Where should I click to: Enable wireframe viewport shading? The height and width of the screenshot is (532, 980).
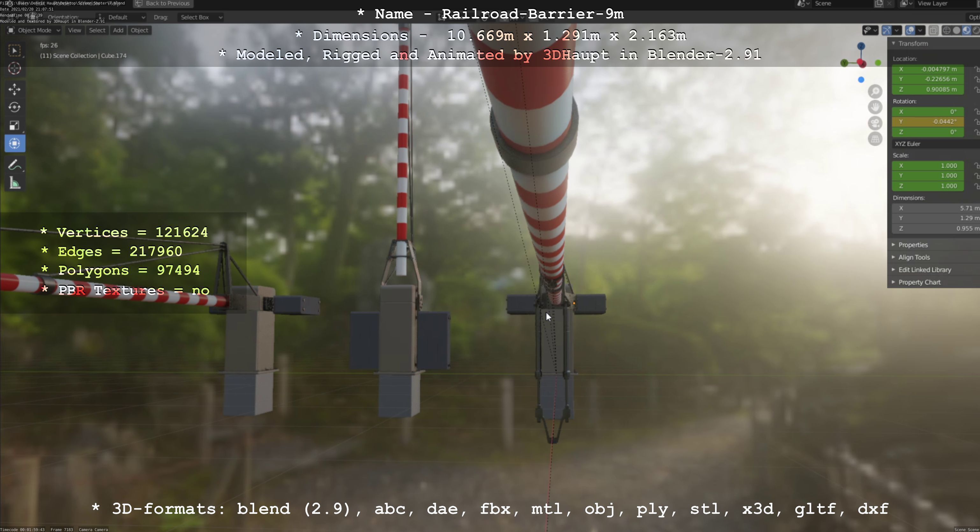click(x=947, y=31)
